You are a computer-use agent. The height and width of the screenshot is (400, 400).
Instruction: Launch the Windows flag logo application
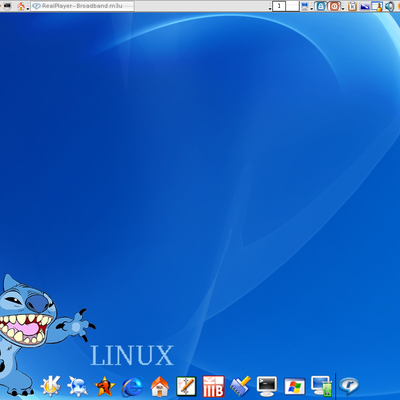point(294,386)
